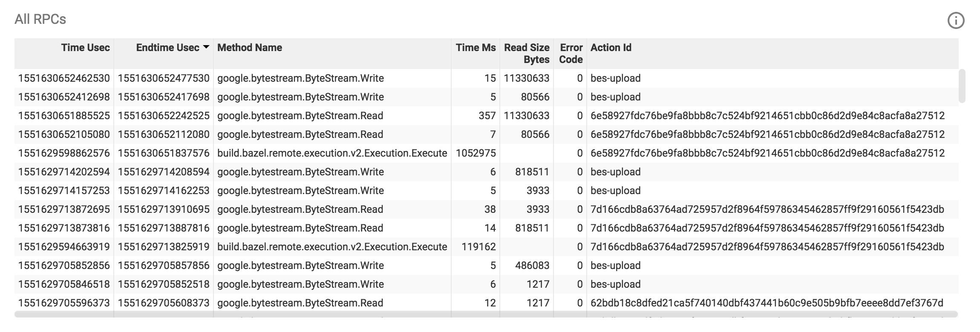This screenshot has height=332, width=980.
Task: Sort by the Time Ms column header
Action: click(476, 48)
